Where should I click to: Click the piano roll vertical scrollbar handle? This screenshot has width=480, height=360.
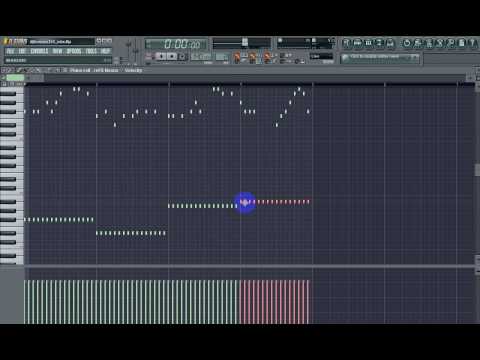[477, 170]
